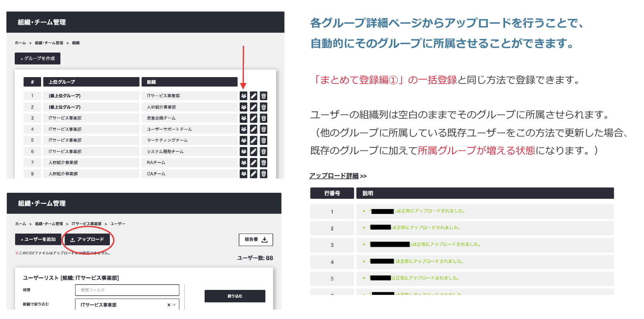Delete the 人材紹介事業部 group row

click(x=263, y=107)
